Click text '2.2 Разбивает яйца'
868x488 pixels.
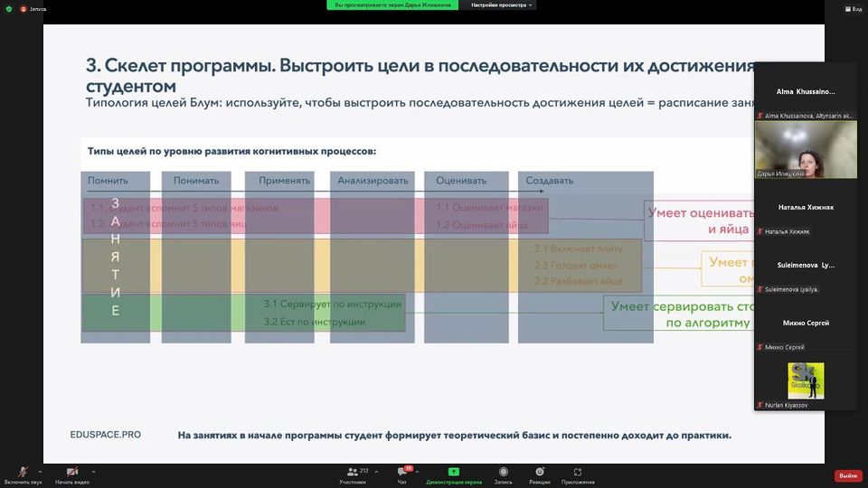coord(578,281)
